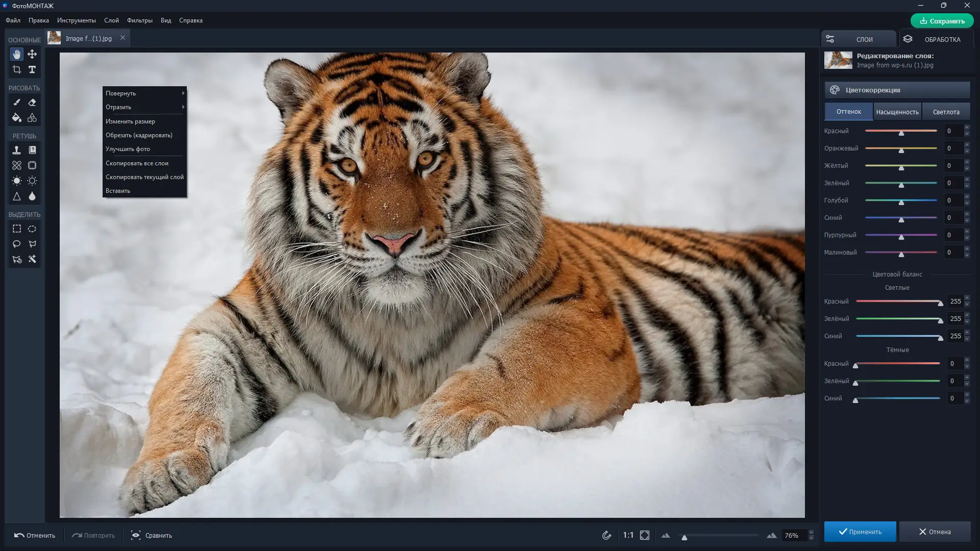Select the Text tool
980x551 pixels.
[32, 69]
